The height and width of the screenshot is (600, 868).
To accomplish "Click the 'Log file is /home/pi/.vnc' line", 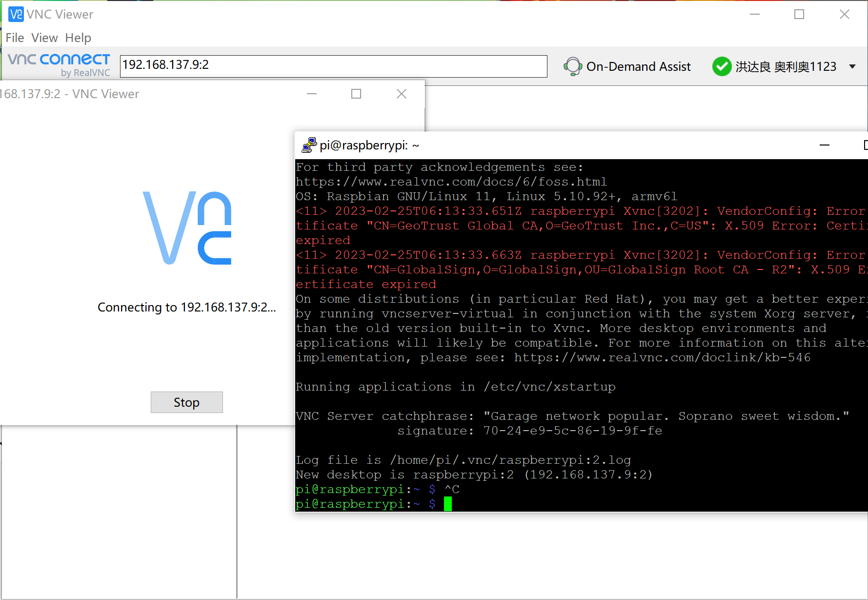I will (463, 460).
